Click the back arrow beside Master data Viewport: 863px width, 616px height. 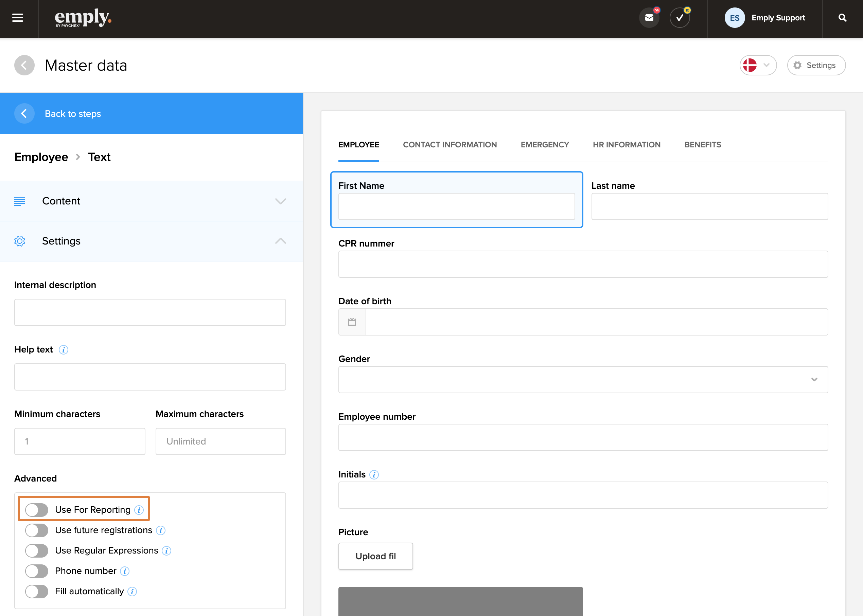(x=24, y=65)
